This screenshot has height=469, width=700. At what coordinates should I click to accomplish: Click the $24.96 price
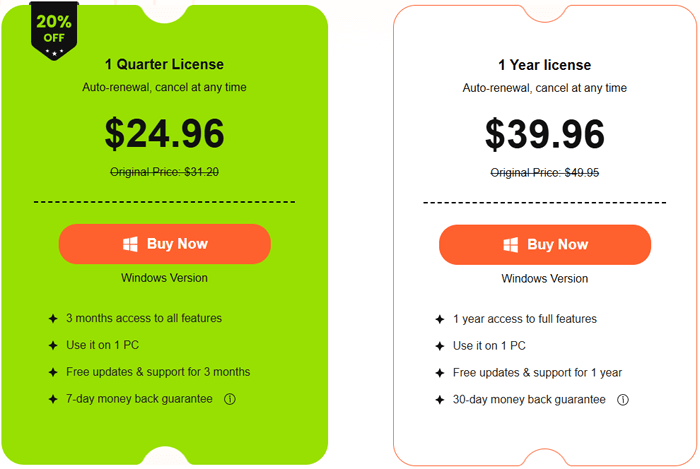click(164, 133)
